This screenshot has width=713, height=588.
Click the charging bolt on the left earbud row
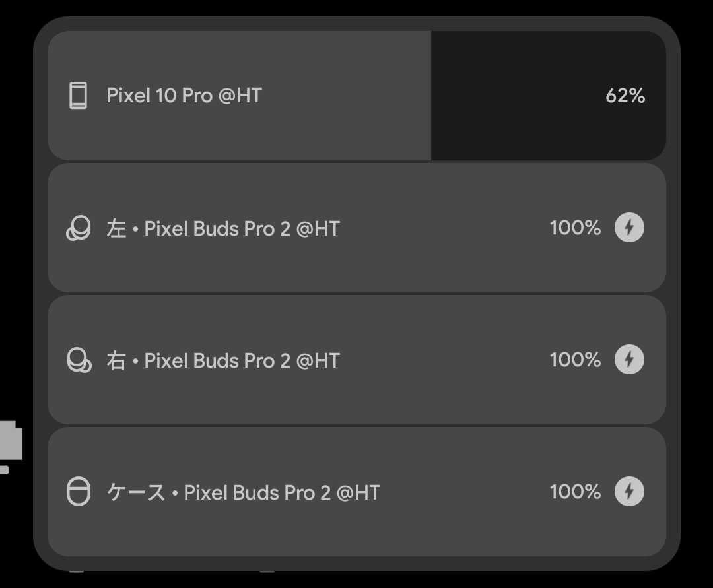point(629,228)
